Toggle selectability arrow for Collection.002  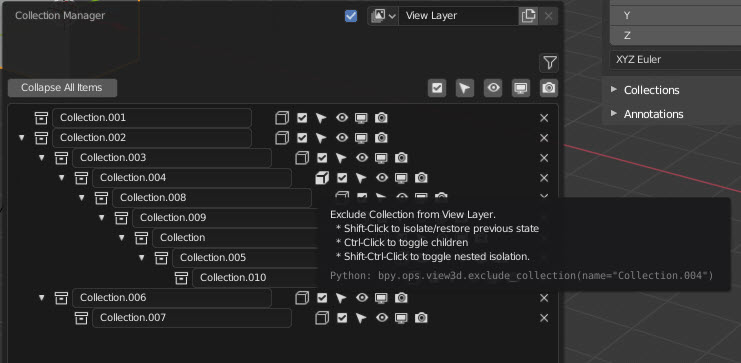coord(321,138)
